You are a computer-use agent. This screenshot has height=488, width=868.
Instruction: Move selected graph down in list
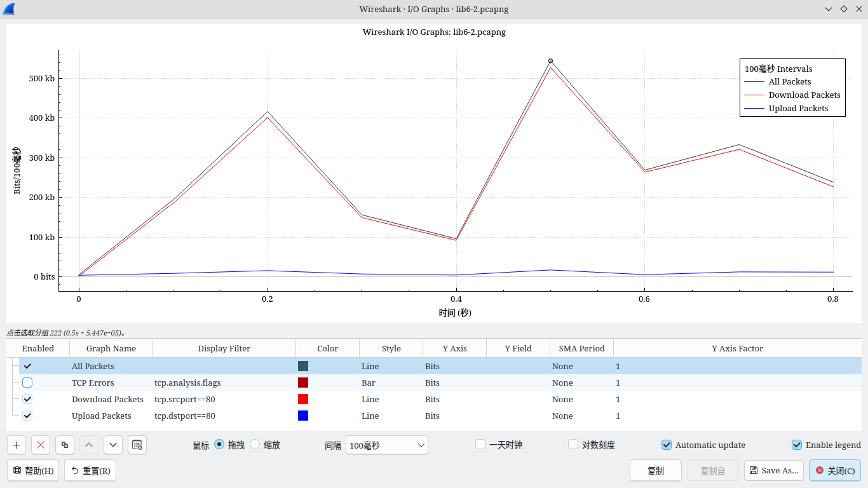click(x=112, y=445)
